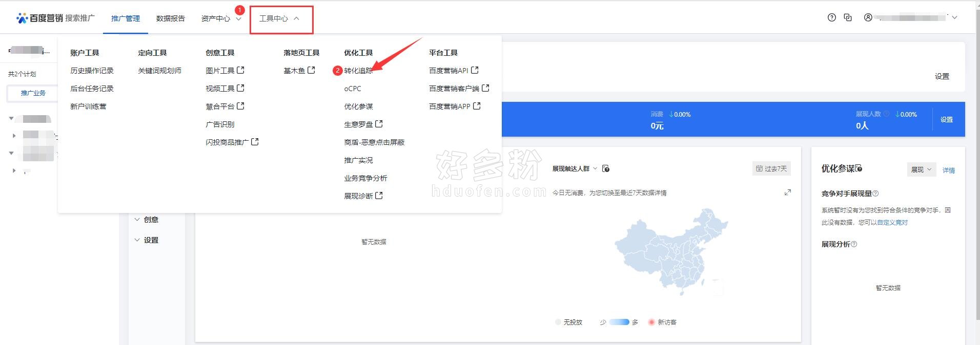Click the 展现分析 heading
980x345 pixels.
835,244
